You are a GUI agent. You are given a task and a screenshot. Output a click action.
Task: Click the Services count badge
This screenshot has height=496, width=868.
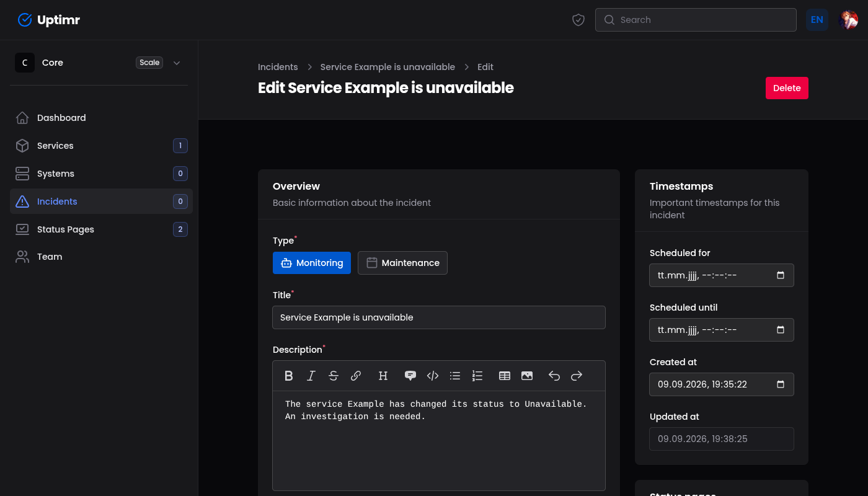pos(180,146)
